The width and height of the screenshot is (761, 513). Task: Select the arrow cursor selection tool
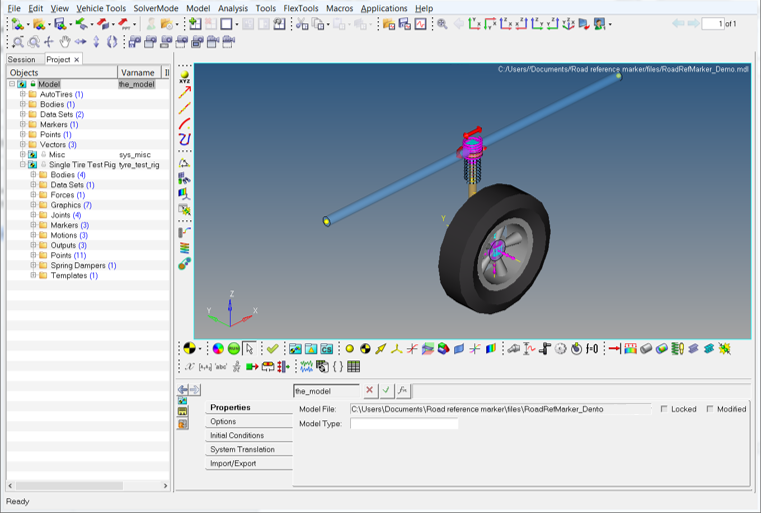[x=249, y=349]
